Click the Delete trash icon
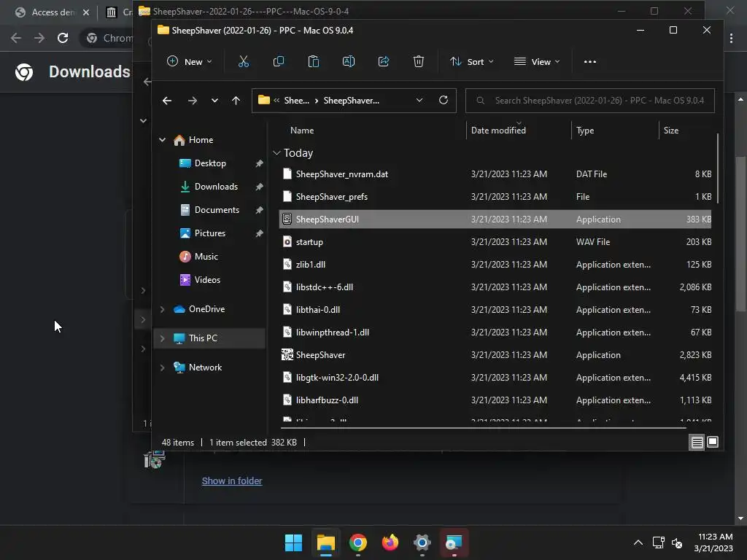747x560 pixels. point(418,61)
